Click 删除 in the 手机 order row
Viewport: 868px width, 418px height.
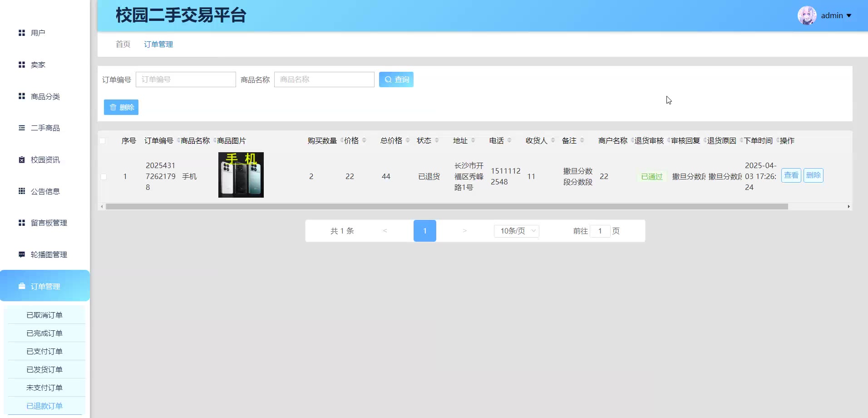[814, 175]
